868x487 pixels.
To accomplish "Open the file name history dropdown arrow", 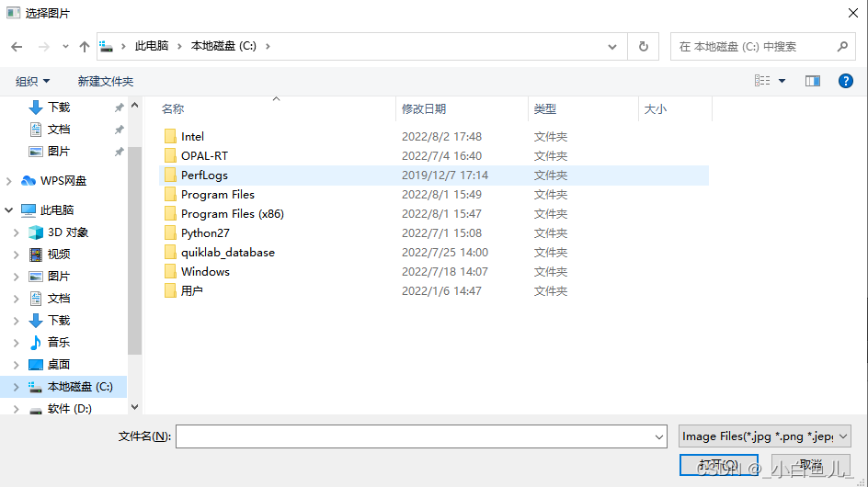I will pos(658,436).
